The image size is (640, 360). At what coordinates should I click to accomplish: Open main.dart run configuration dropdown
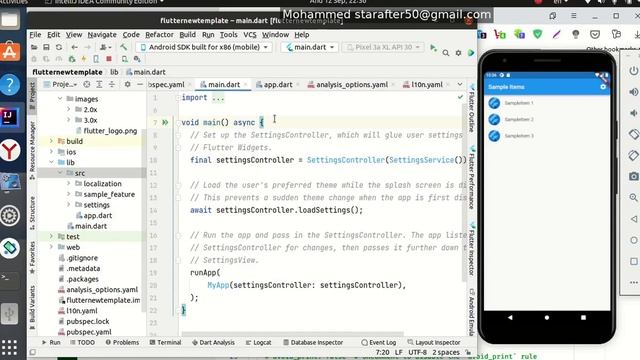click(310, 47)
